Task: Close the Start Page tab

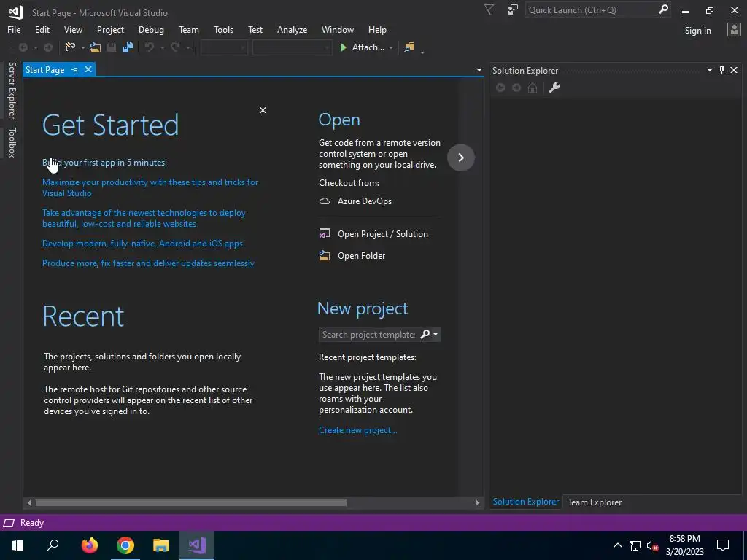Action: pyautogui.click(x=88, y=69)
